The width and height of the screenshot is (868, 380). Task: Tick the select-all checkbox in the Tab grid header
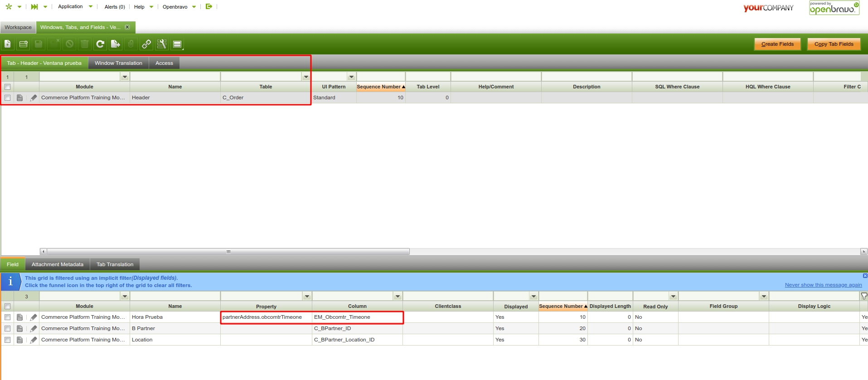7,87
